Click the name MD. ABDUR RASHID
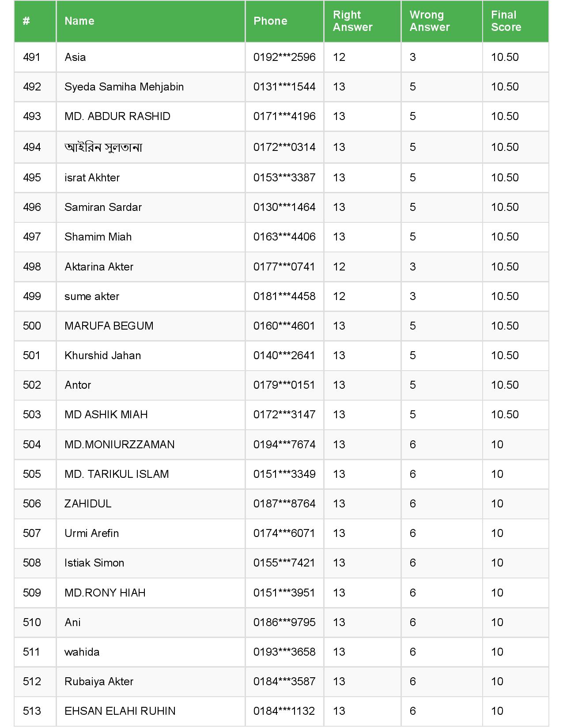 [117, 116]
